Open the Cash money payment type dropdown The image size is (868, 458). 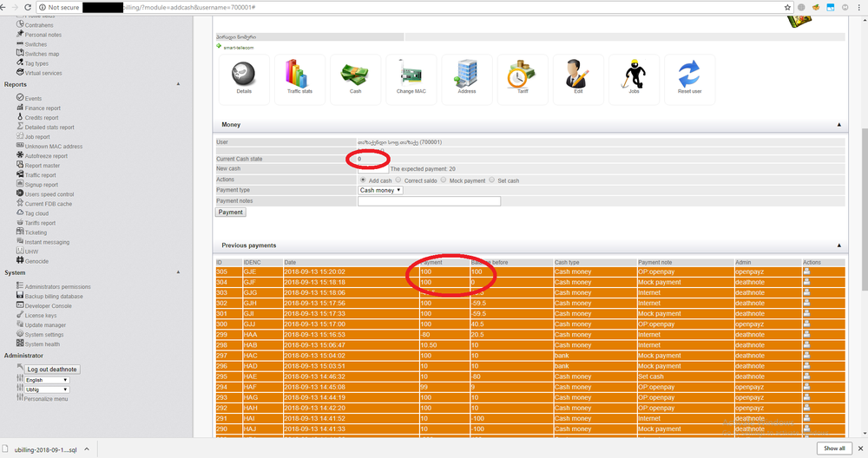click(380, 190)
